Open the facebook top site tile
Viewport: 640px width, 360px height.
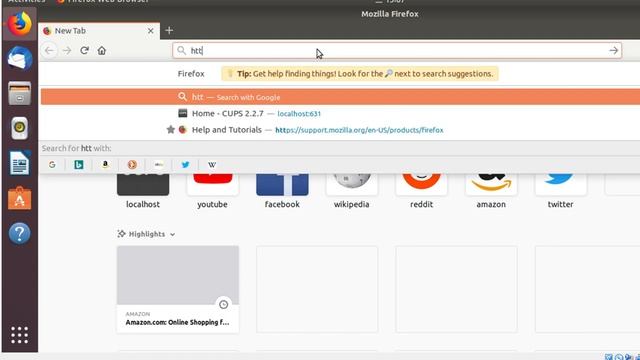pos(282,191)
